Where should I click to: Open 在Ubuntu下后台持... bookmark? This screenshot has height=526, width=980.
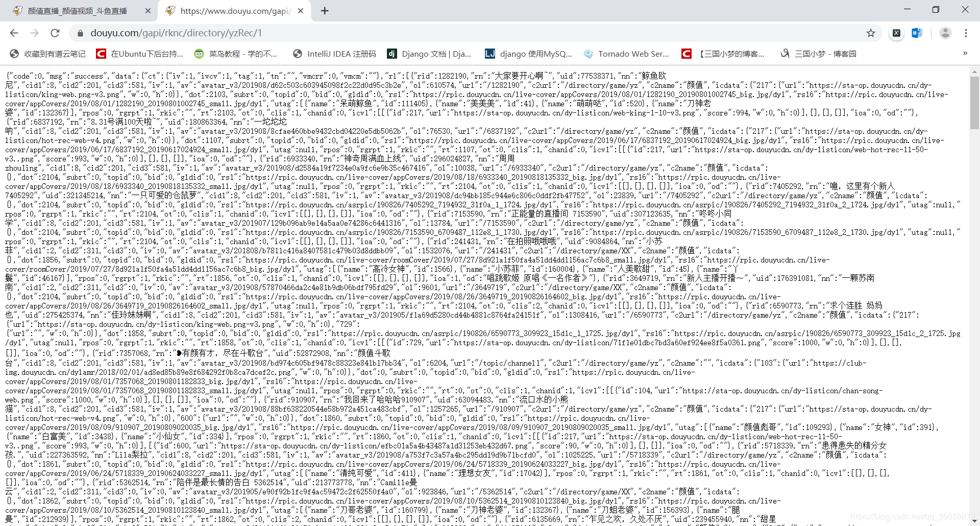[140, 54]
